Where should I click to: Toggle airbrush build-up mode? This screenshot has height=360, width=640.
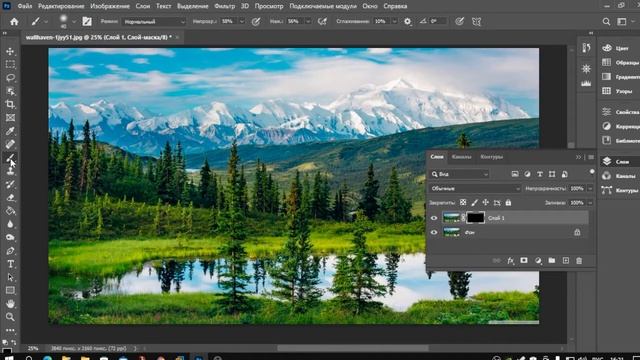click(x=322, y=22)
